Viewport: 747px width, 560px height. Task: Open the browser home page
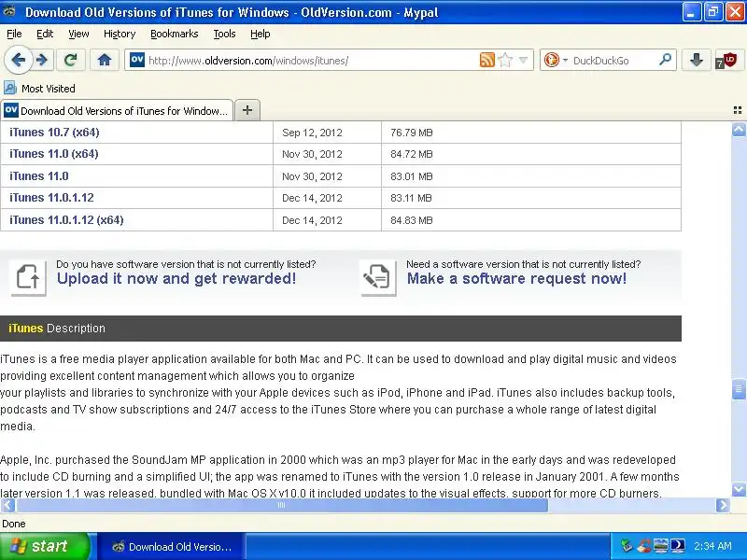pos(105,60)
